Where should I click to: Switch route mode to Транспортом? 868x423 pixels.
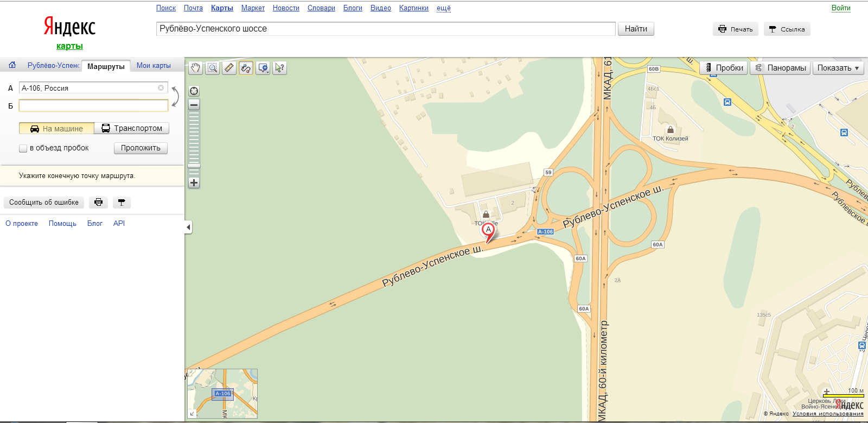(x=132, y=129)
